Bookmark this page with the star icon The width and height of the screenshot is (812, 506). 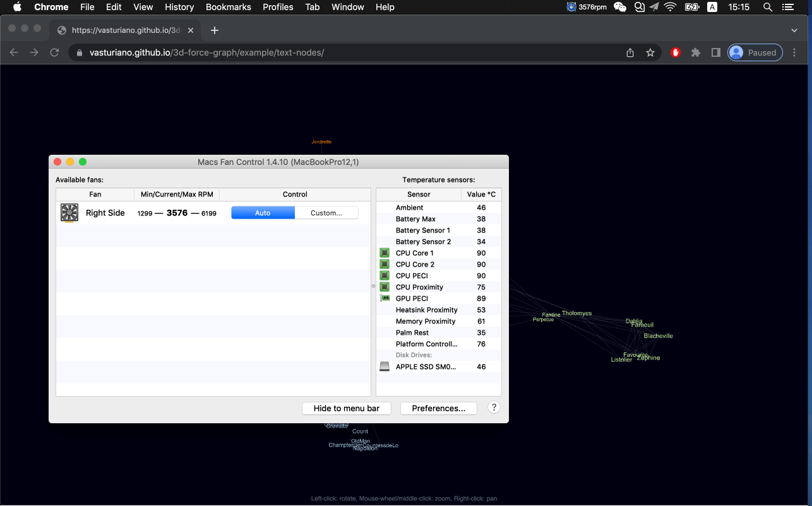tap(650, 52)
